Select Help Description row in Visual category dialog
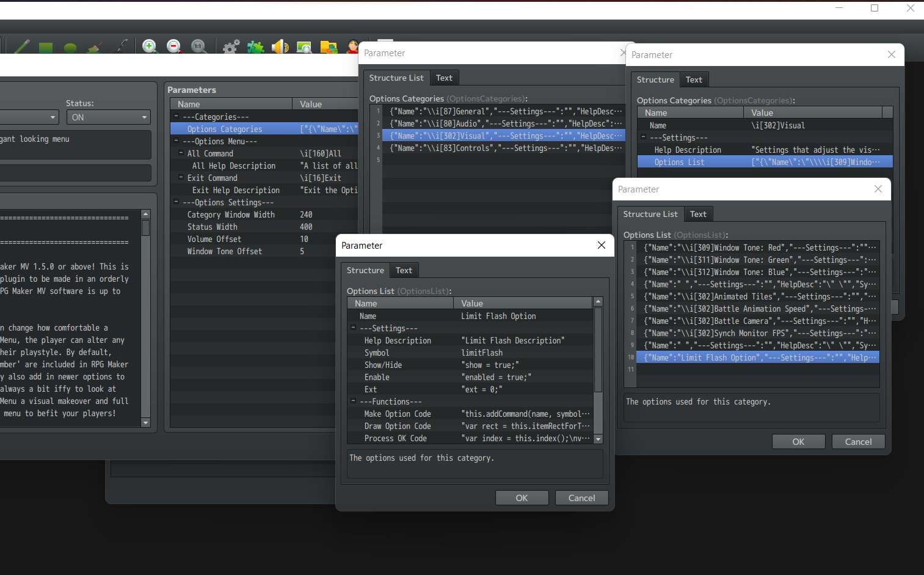Viewport: 924px width, 575px height. click(765, 150)
